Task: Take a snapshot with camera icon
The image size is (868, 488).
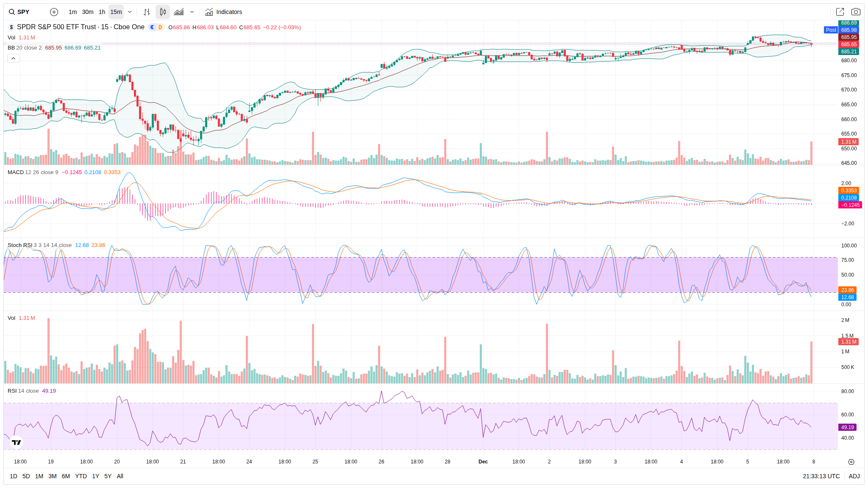Action: [x=856, y=12]
